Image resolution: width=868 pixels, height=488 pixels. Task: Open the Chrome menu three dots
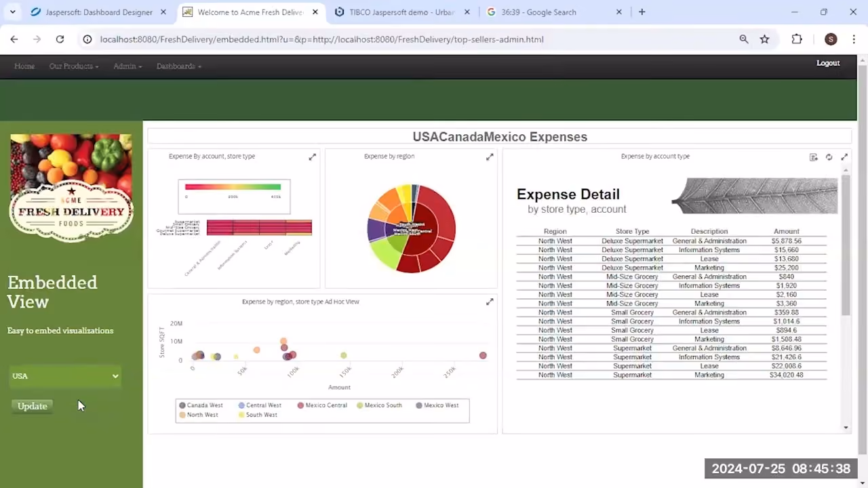point(853,39)
